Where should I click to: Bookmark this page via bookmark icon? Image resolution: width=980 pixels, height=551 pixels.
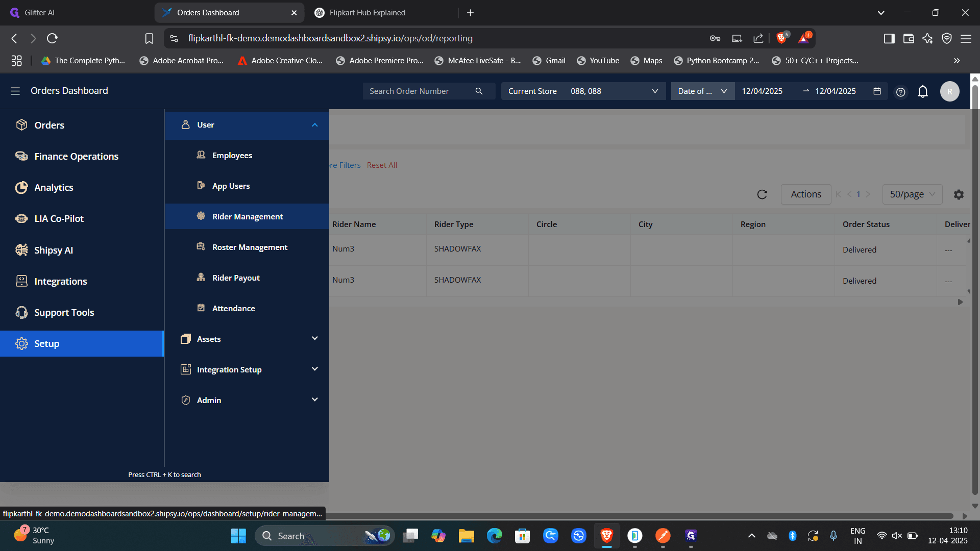tap(149, 38)
